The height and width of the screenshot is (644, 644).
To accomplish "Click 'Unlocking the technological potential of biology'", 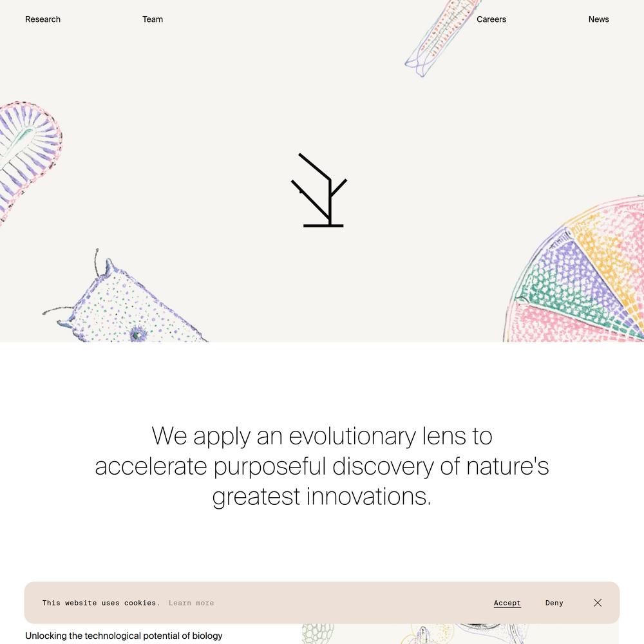I will [124, 636].
